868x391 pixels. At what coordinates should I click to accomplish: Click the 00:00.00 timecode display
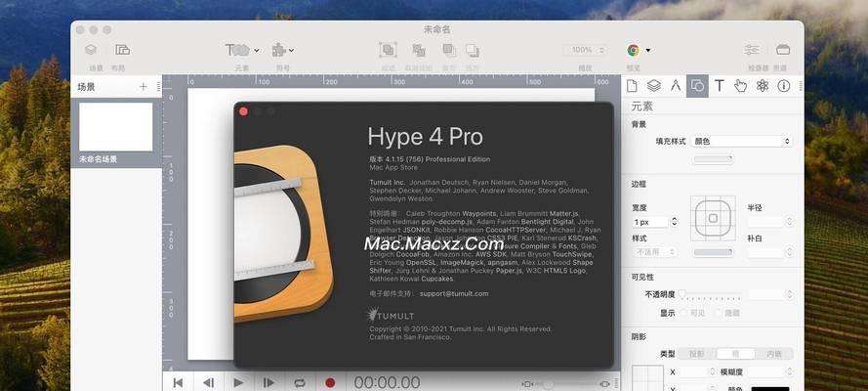point(387,382)
